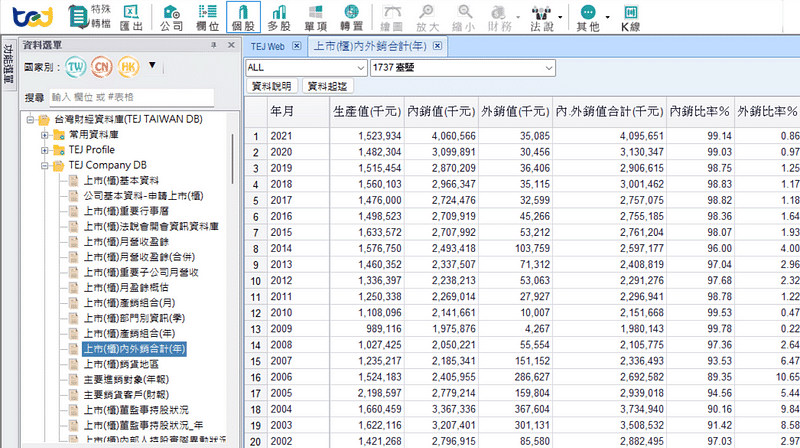Click the 匯出 (Export) toolbar icon
This screenshot has height=448, width=800.
[130, 17]
